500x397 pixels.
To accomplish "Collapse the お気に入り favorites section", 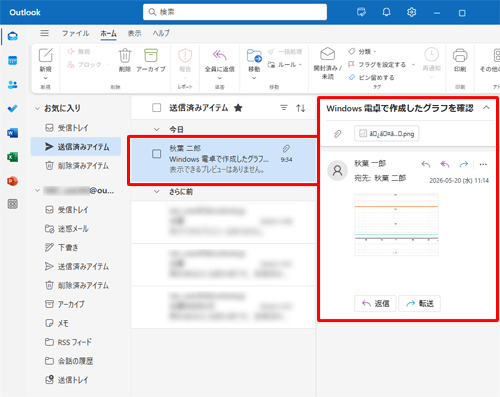I will (x=37, y=108).
